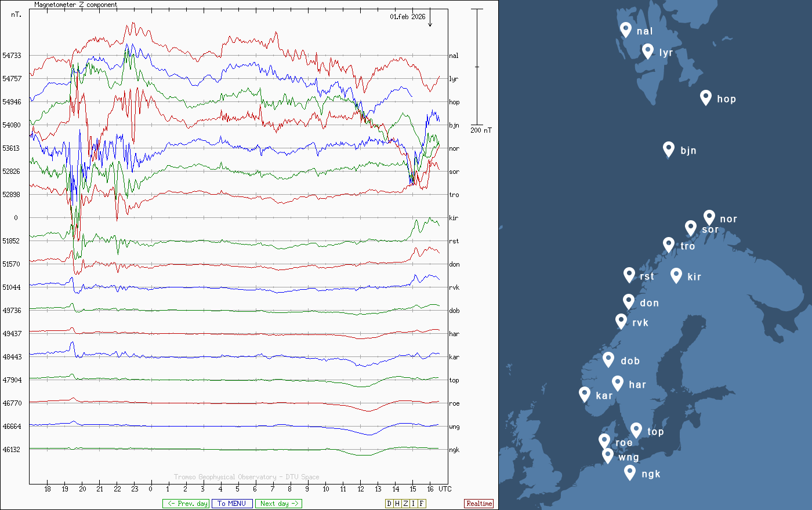Viewport: 812px width, 510px height.
Task: Click the baseline value 47904
Action: coord(12,380)
